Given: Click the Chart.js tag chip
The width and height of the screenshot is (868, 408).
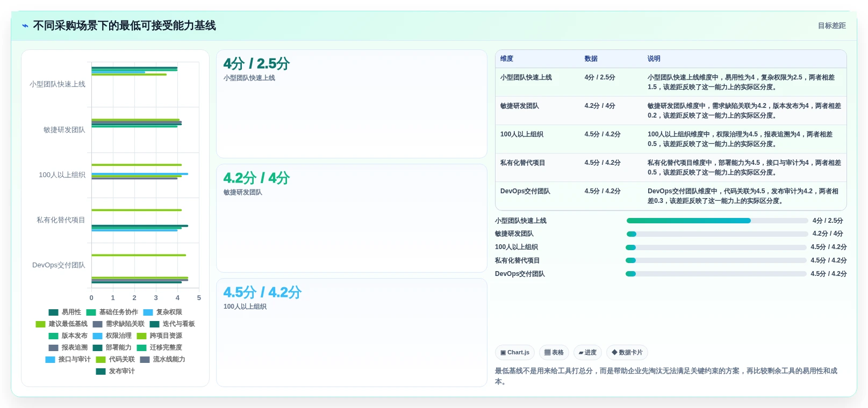Looking at the screenshot, I should point(515,353).
